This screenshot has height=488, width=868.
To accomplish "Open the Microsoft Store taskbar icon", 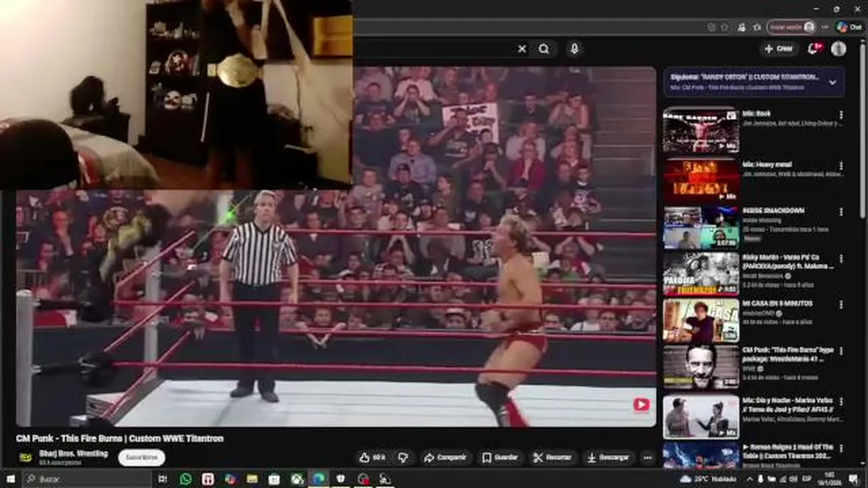I will pyautogui.click(x=274, y=479).
